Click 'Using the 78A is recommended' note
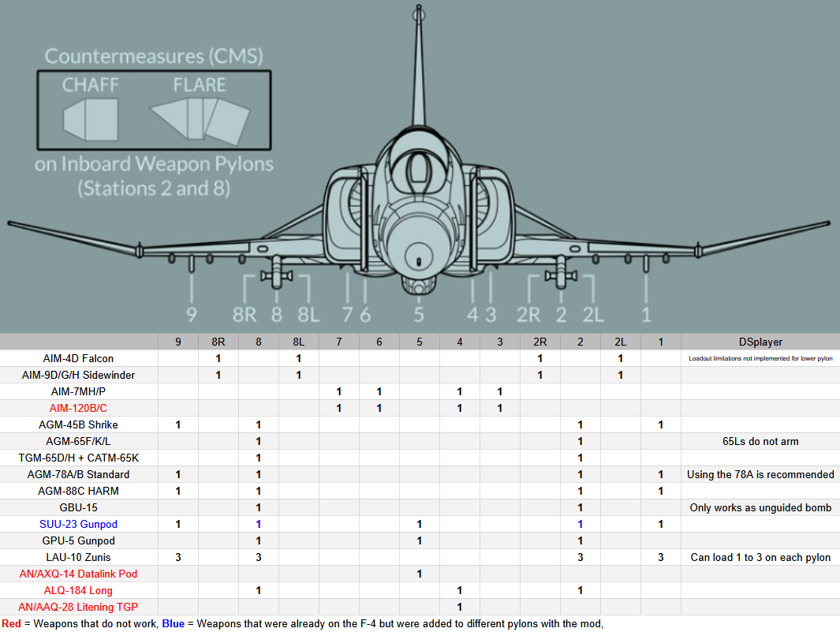 (x=760, y=474)
